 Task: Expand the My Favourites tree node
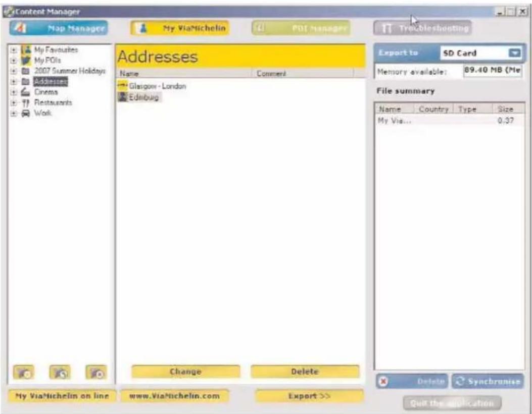point(14,50)
